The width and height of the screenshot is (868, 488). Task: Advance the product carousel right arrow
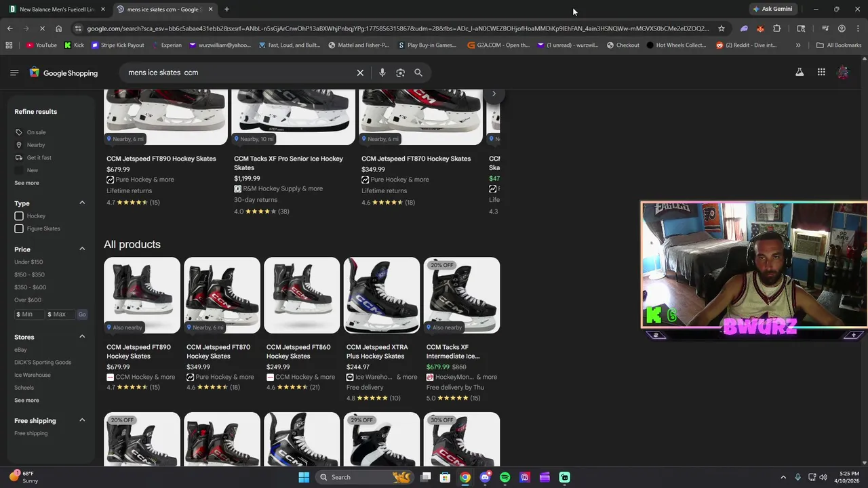pos(494,94)
